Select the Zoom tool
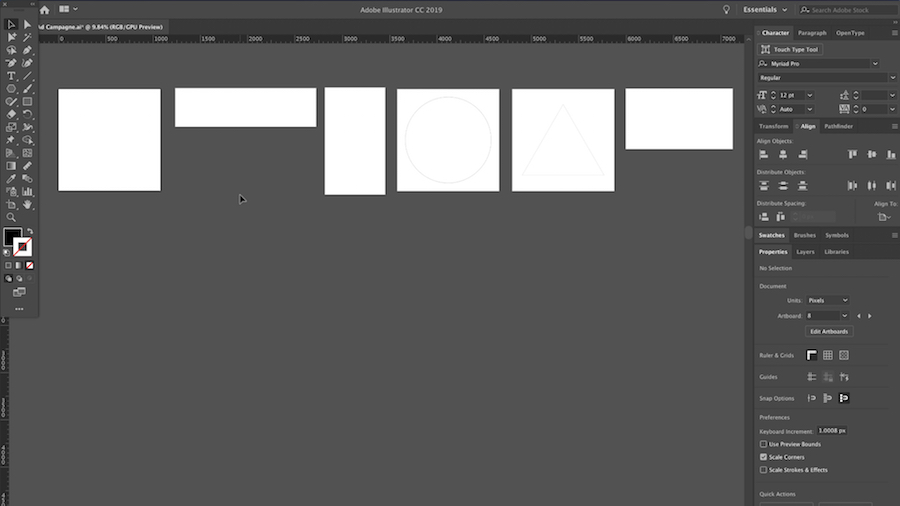Image resolution: width=900 pixels, height=506 pixels. (x=11, y=217)
